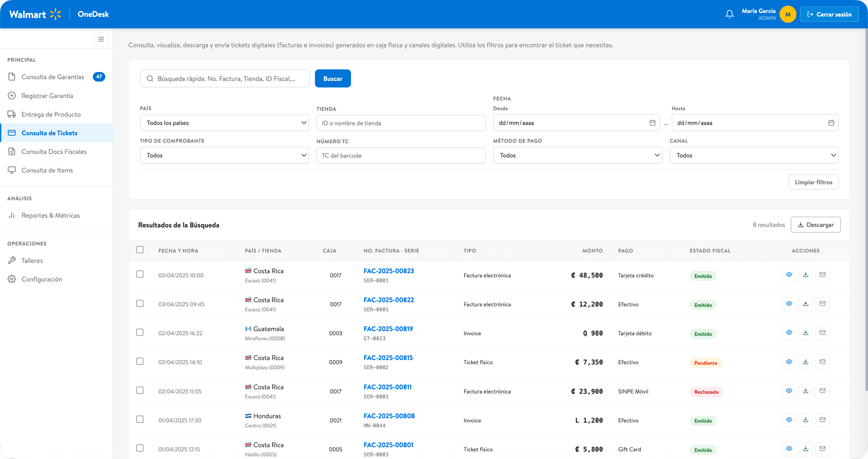Open Entrega de Producto
Image resolution: width=868 pixels, height=459 pixels.
coord(57,114)
